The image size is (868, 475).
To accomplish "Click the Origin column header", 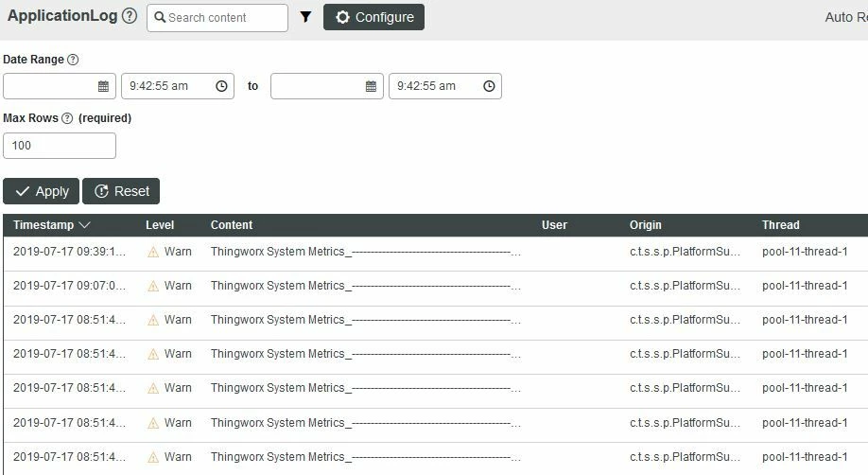I will click(646, 225).
